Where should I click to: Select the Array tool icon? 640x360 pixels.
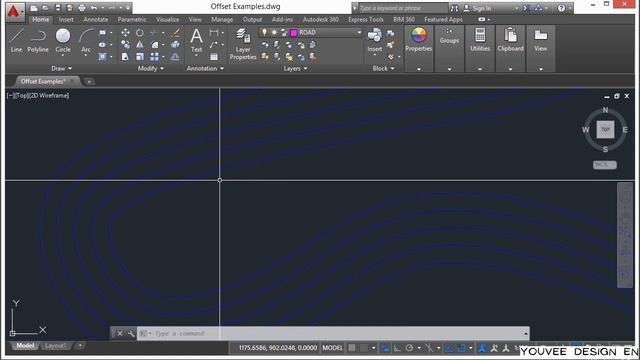coord(155,57)
